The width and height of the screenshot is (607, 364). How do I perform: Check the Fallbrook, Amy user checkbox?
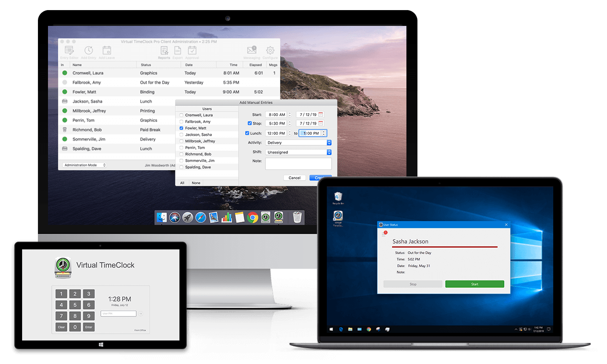click(x=181, y=122)
